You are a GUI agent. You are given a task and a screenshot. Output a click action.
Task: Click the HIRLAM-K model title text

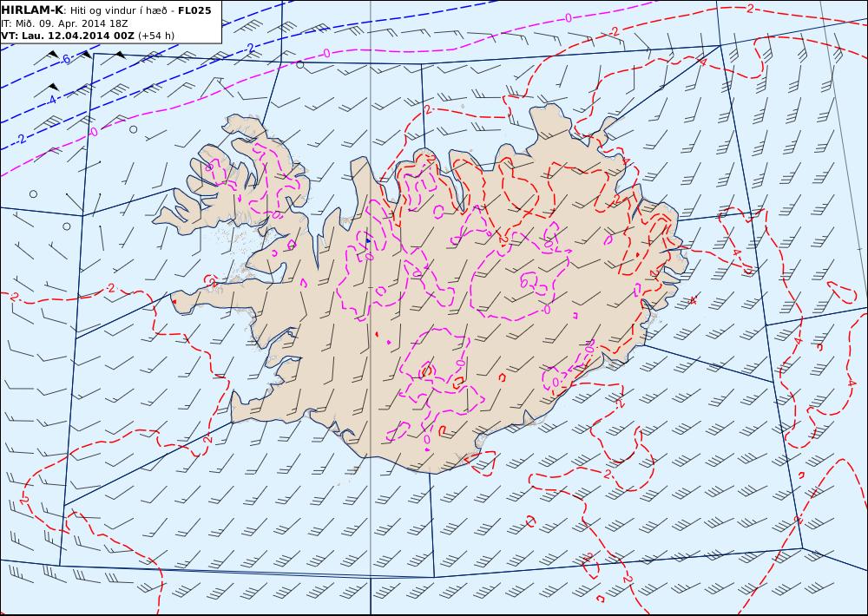pos(32,10)
